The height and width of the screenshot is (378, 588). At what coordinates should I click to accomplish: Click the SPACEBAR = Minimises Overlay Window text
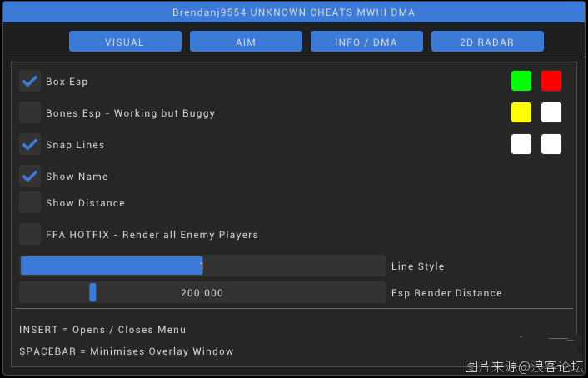point(127,351)
